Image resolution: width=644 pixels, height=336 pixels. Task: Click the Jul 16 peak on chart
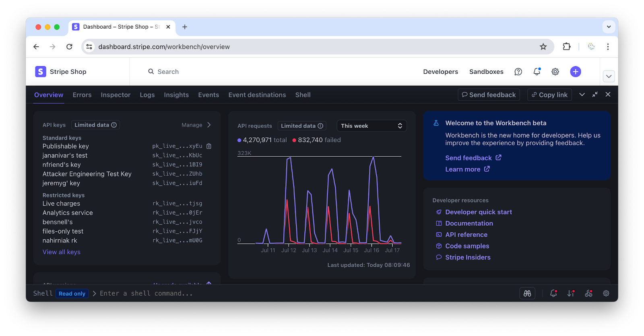tap(374, 157)
